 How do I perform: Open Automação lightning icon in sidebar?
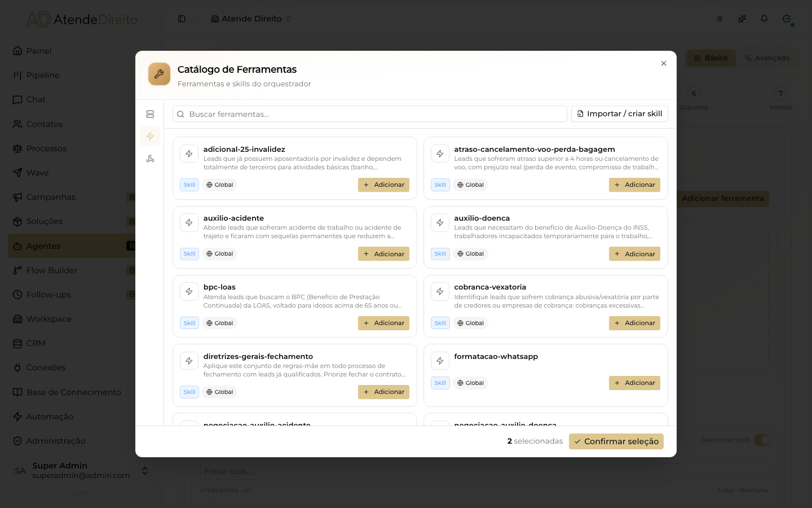tap(17, 417)
